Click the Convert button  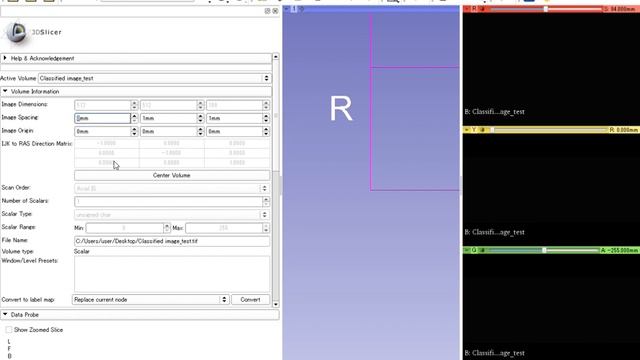[250, 300]
